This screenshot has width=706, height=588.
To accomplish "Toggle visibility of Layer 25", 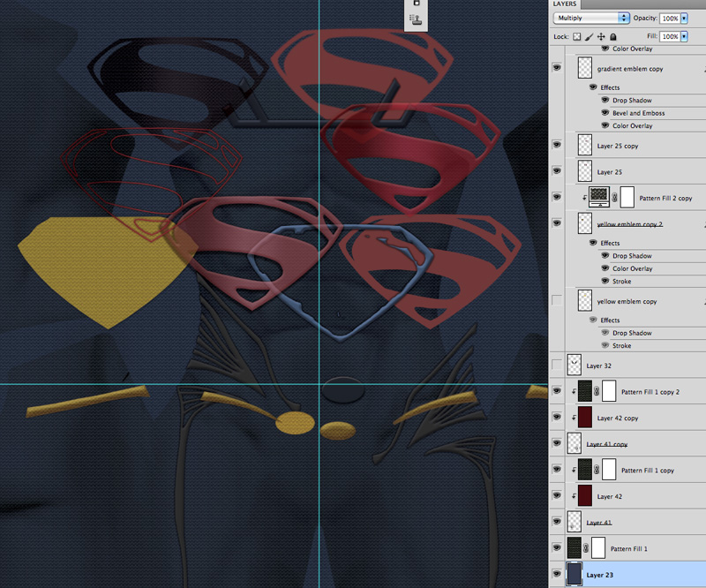I will click(x=557, y=170).
